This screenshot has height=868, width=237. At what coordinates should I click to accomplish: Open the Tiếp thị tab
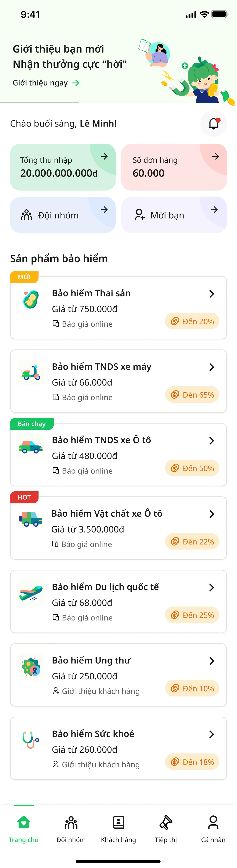pyautogui.click(x=166, y=829)
